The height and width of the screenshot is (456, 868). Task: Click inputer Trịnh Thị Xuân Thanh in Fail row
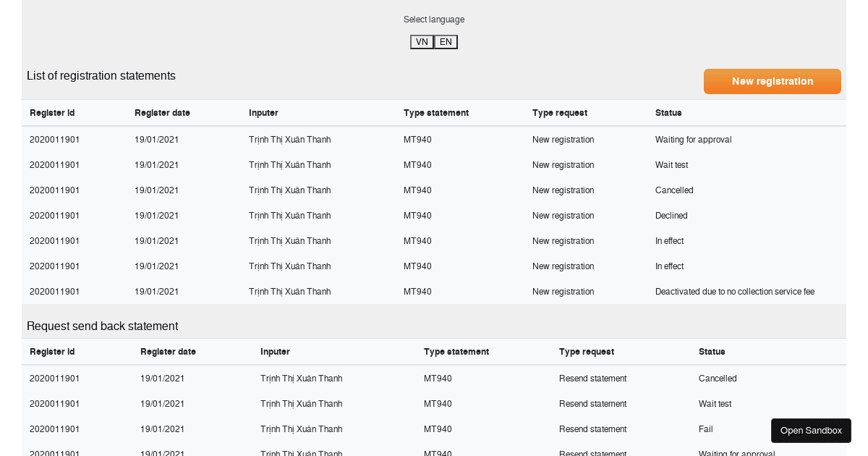point(302,429)
